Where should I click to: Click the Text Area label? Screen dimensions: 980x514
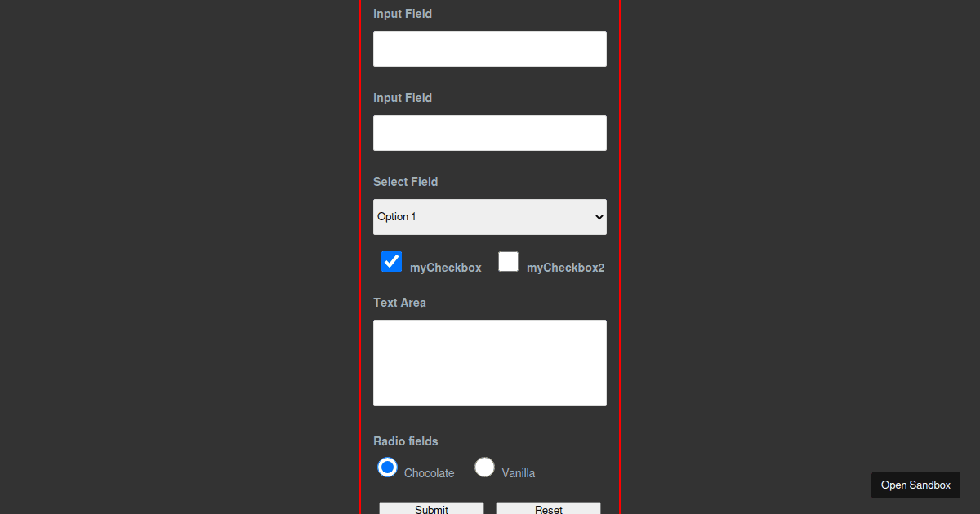399,302
